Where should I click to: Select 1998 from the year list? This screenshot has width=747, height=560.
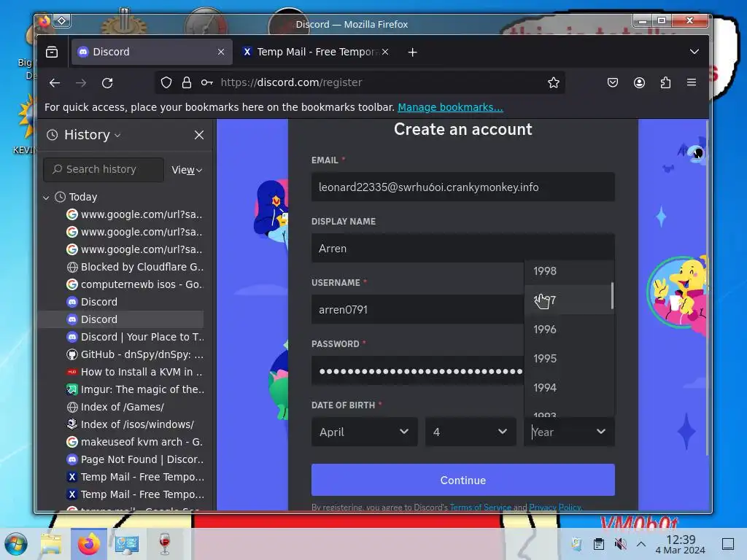569,271
